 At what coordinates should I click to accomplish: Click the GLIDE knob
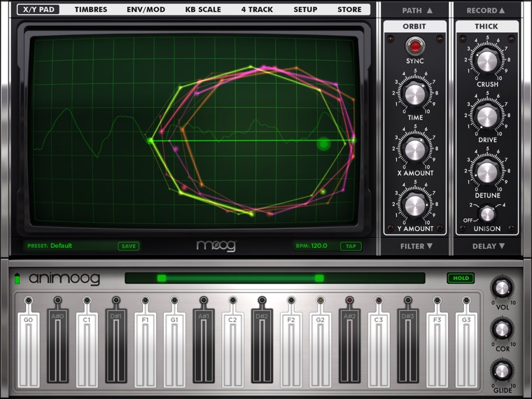click(x=502, y=371)
